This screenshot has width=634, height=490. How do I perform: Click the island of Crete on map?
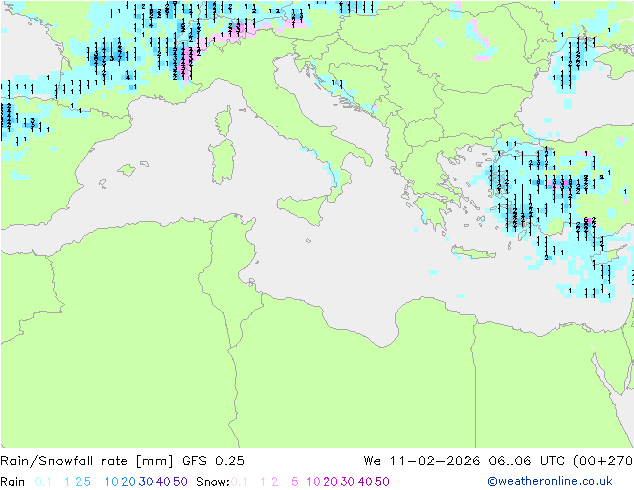473,253
